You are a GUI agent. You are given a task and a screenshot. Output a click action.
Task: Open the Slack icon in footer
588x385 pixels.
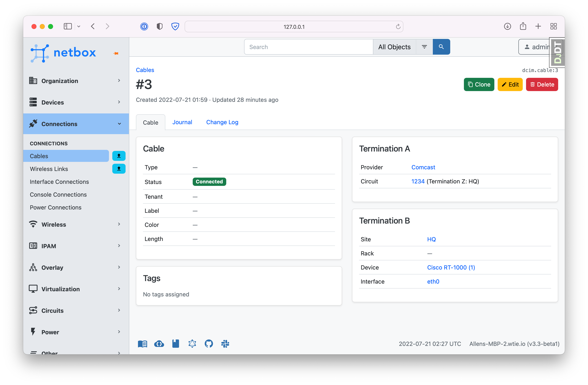(225, 344)
